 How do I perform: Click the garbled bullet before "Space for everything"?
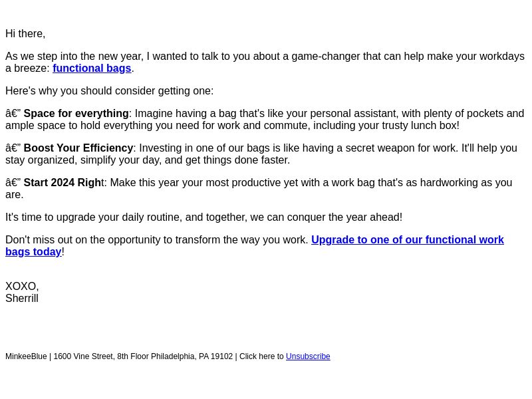[x=13, y=114]
